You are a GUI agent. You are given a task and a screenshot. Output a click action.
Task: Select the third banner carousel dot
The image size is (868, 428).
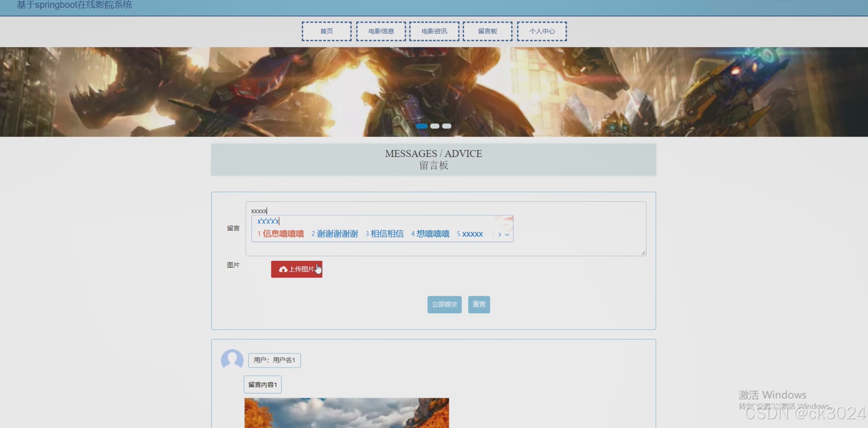point(446,126)
